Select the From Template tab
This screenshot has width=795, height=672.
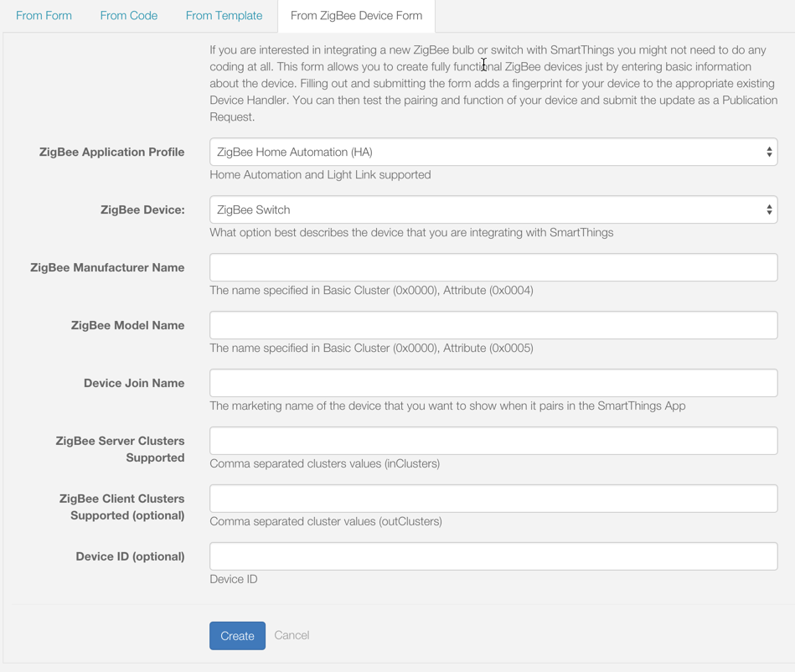(225, 16)
